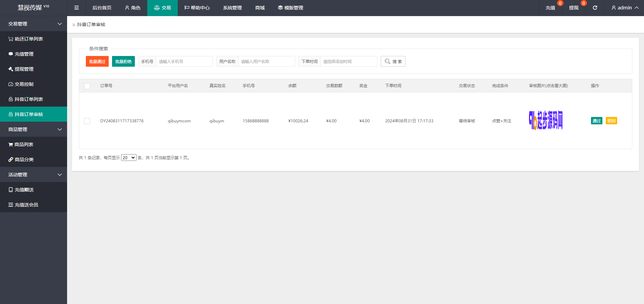Open 提现管理 in the sidebar
644x304 pixels.
tap(24, 69)
